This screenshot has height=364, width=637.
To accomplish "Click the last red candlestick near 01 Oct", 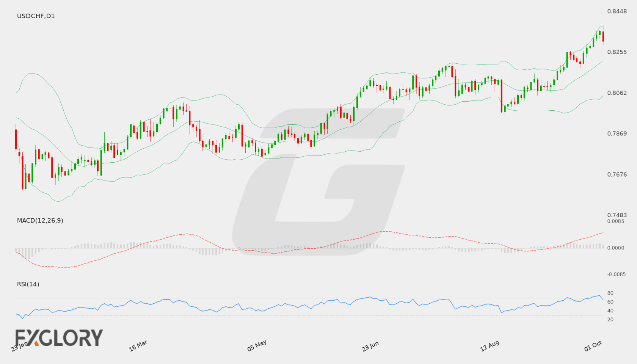I will tap(603, 36).
